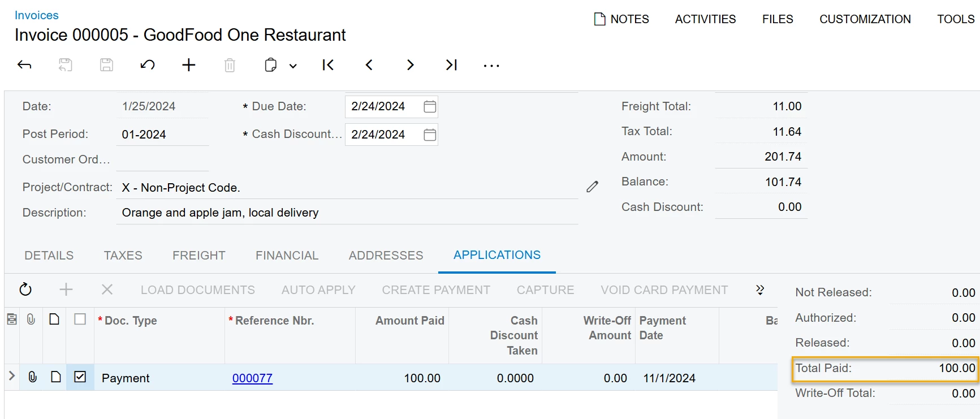Open the CUSTOMIZATION menu
The height and width of the screenshot is (419, 980).
coord(865,19)
